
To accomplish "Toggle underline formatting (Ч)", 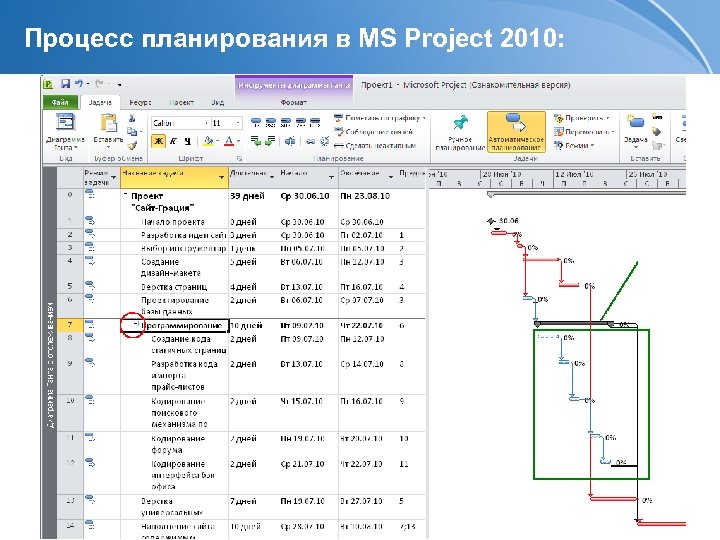I will point(187,141).
